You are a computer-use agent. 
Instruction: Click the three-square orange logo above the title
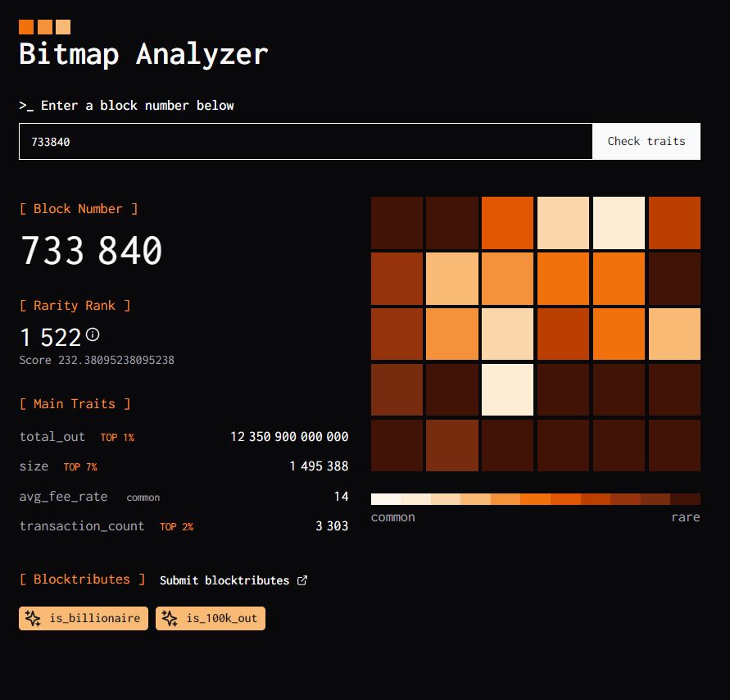pyautogui.click(x=45, y=27)
